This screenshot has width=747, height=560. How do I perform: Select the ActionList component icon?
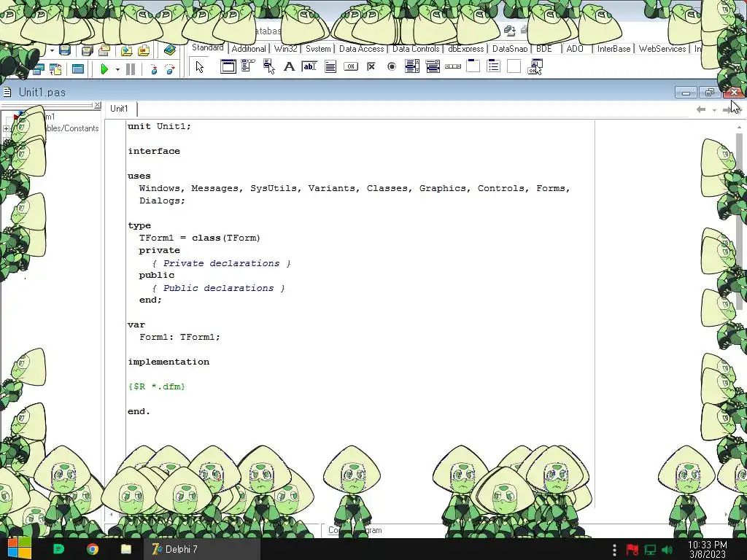pos(535,66)
